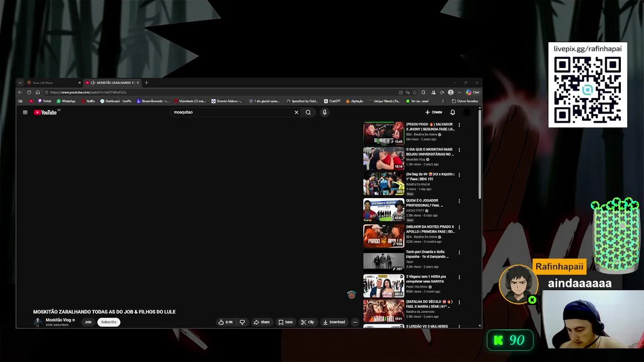Screen dimensions: 644x362
Task: Download the video
Action: (x=334, y=322)
